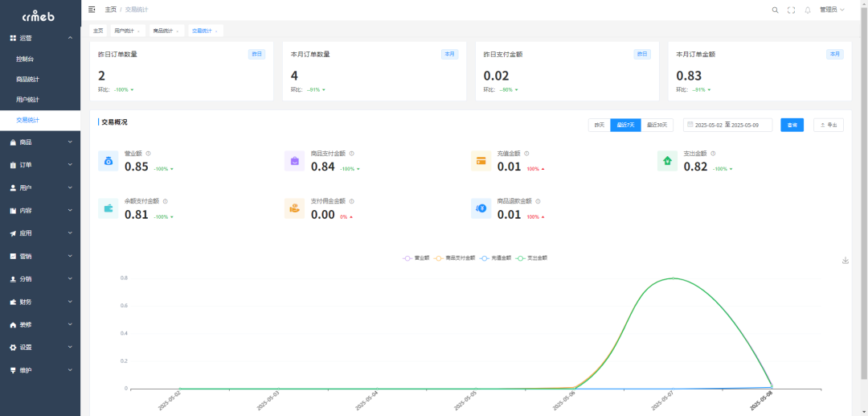
Task: Select the 最近30天 time range option
Action: point(656,125)
